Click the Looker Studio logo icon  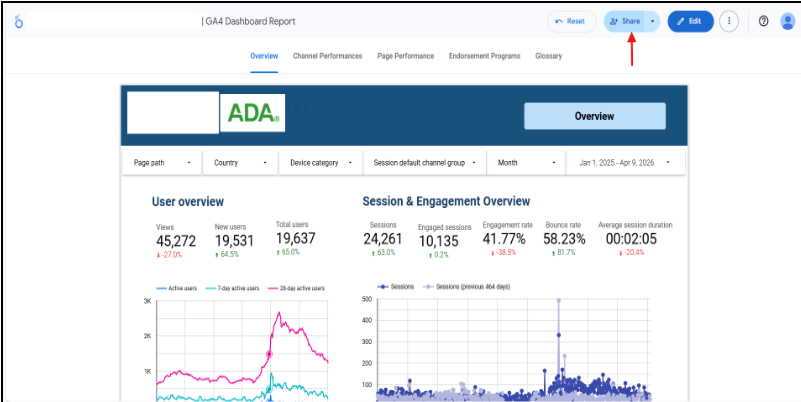(19, 21)
